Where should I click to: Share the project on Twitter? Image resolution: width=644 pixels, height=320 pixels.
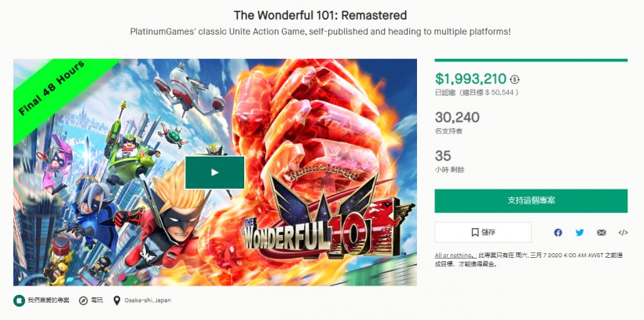(x=580, y=233)
